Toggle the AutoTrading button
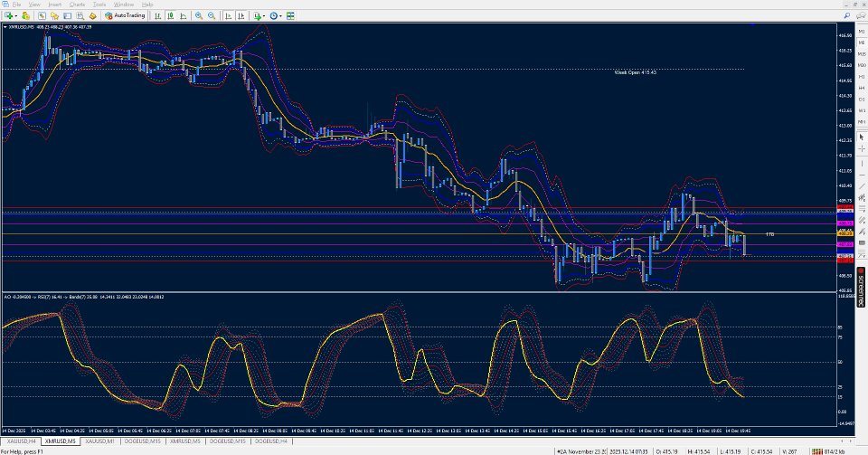 [x=125, y=15]
